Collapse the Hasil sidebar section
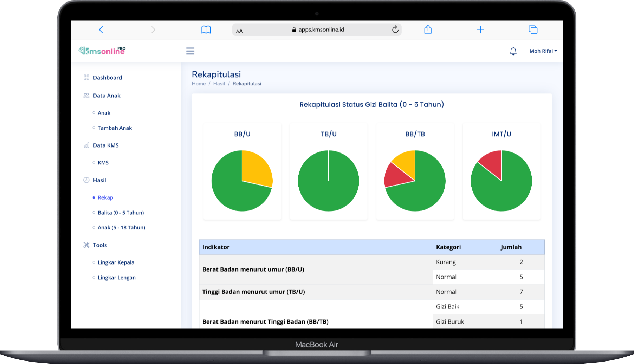 pyautogui.click(x=99, y=180)
